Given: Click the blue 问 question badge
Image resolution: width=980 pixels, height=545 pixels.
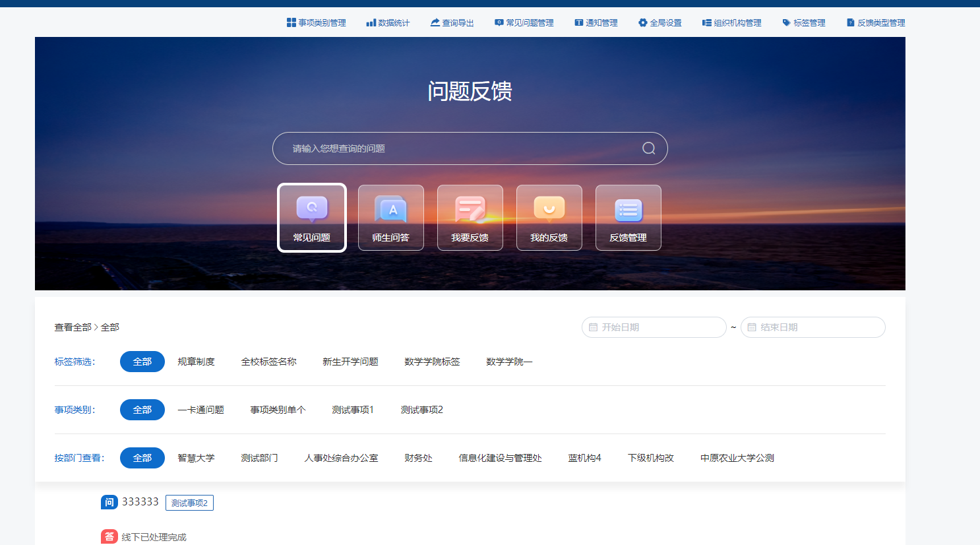Looking at the screenshot, I should pyautogui.click(x=109, y=502).
